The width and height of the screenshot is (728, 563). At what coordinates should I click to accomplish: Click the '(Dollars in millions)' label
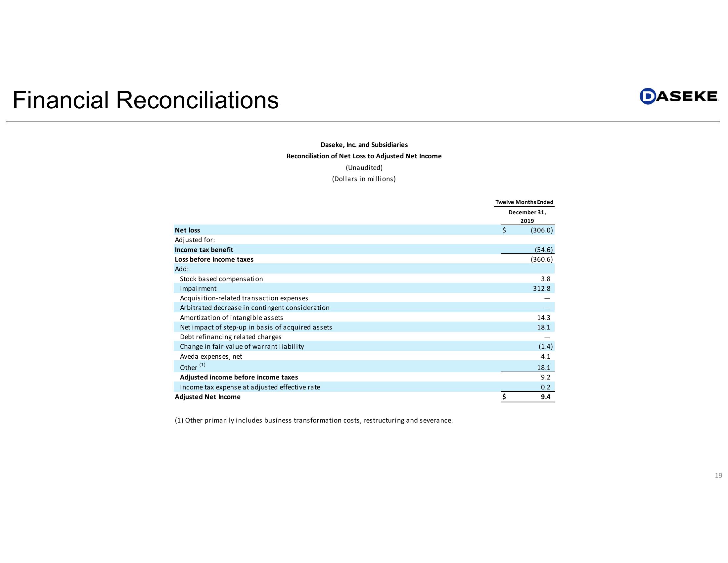point(364,179)
